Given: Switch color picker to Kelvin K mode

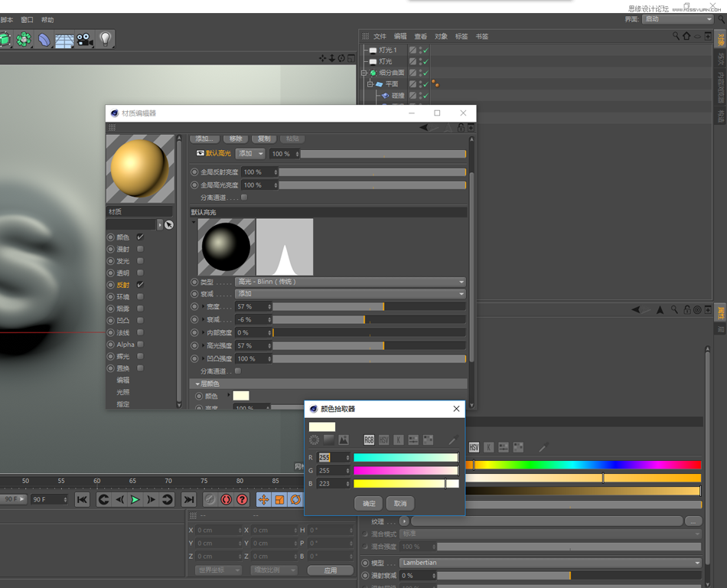Looking at the screenshot, I should 398,439.
